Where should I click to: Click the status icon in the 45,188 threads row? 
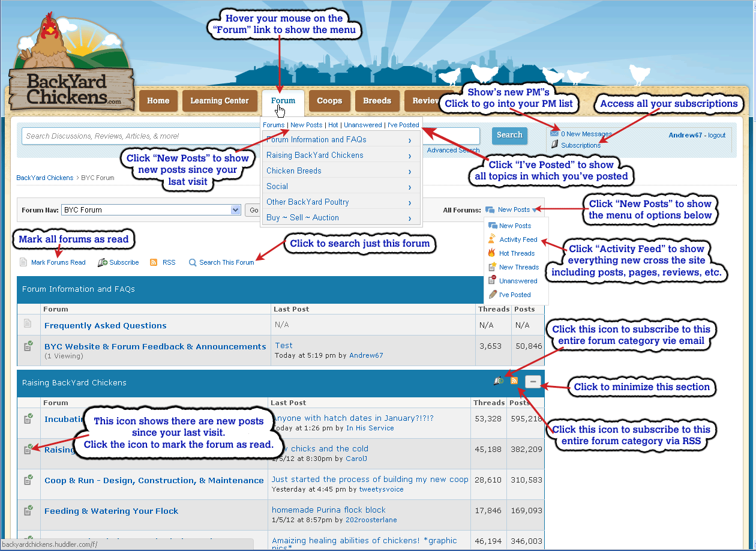(28, 449)
